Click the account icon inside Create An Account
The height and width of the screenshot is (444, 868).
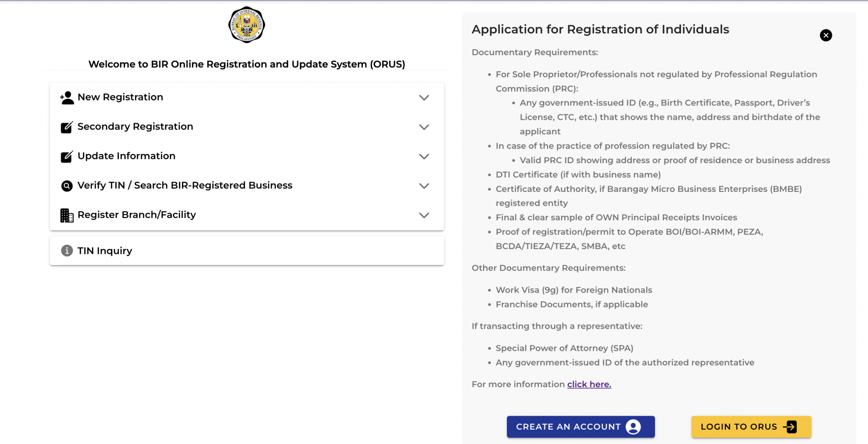(633, 427)
